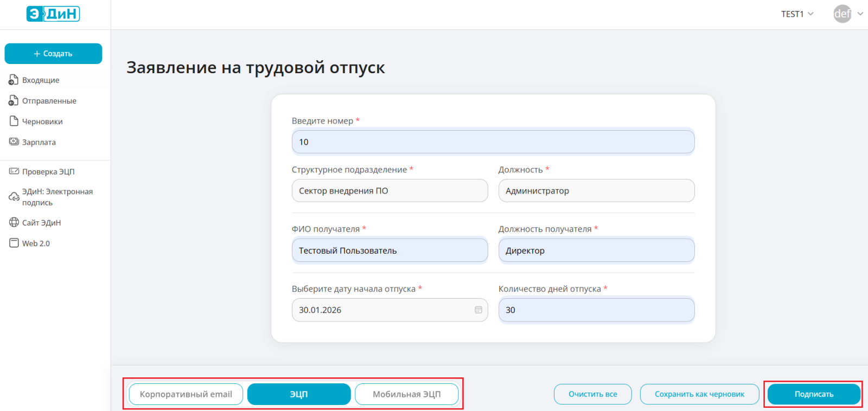868x411 pixels.
Task: Click the ЭДиН logo
Action: click(53, 14)
